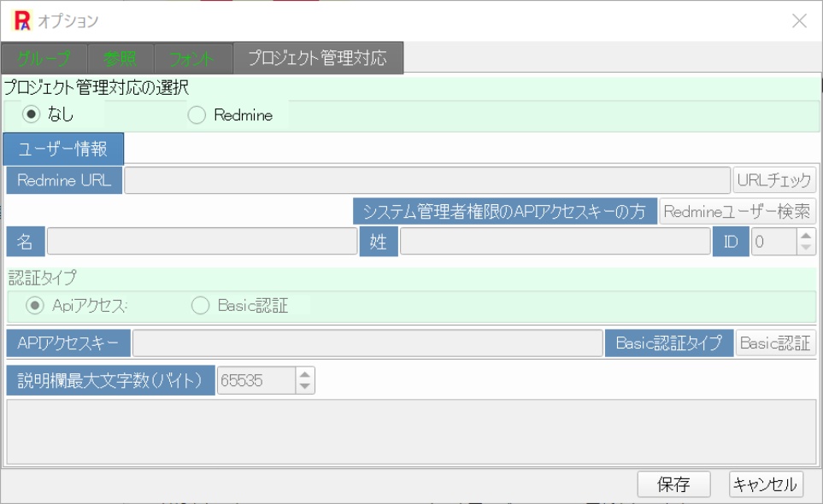
Task: Focus the 名 text field
Action: [202, 241]
